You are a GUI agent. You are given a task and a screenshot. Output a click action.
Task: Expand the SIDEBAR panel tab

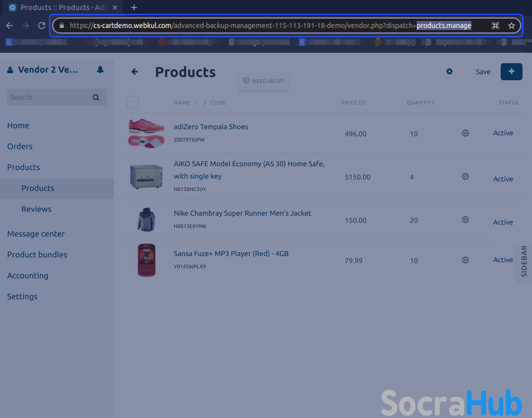[524, 262]
